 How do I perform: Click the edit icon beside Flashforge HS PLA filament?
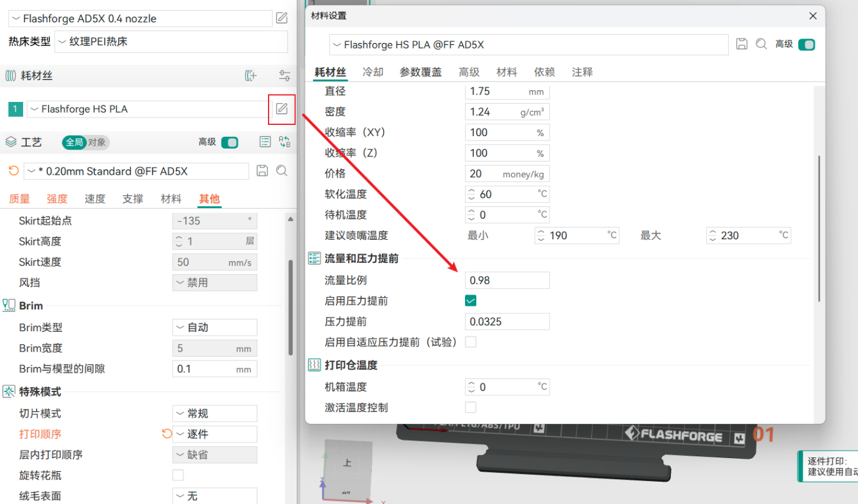[x=282, y=109]
